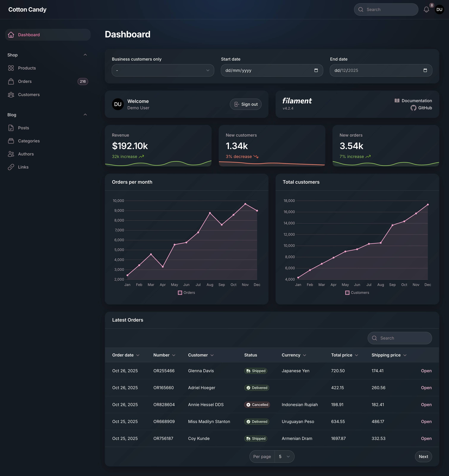The height and width of the screenshot is (476, 449).
Task: Open the notifications bell
Action: (426, 10)
